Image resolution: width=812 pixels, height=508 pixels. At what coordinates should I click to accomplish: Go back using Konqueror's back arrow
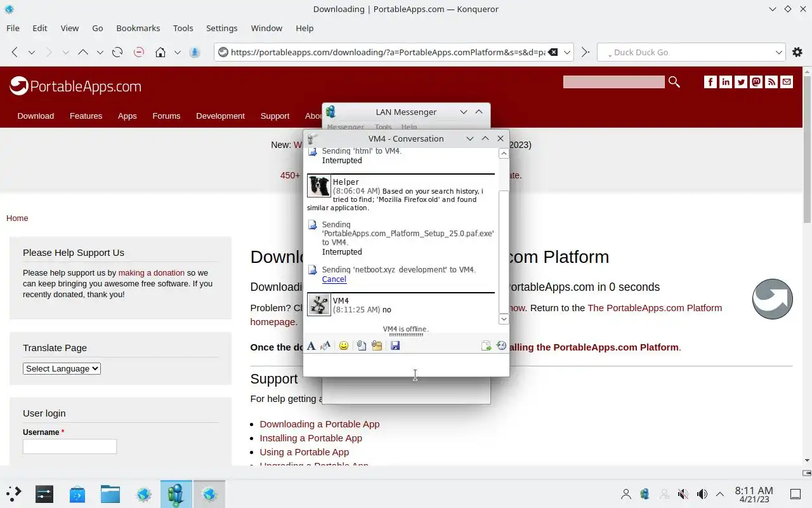pyautogui.click(x=15, y=52)
